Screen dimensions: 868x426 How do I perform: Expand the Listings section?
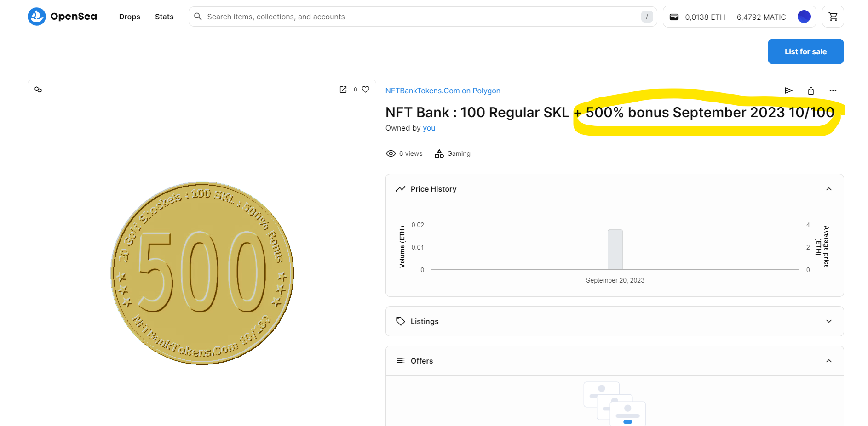point(828,321)
